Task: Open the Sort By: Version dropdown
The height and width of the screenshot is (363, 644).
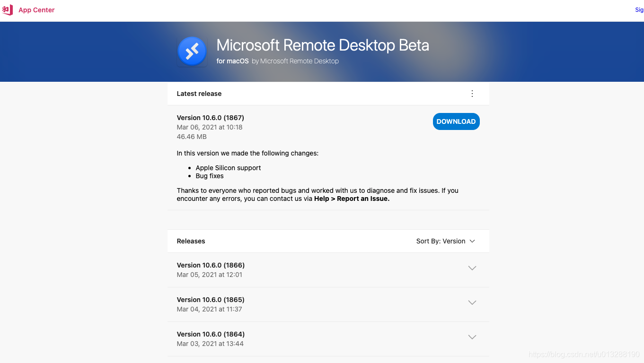Action: tap(445, 241)
